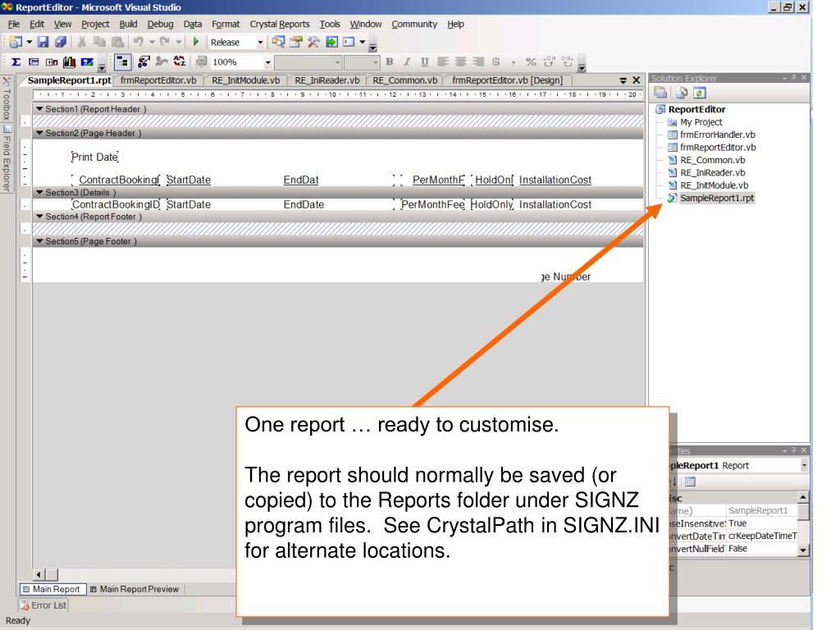Open the font size dropdown

376,62
